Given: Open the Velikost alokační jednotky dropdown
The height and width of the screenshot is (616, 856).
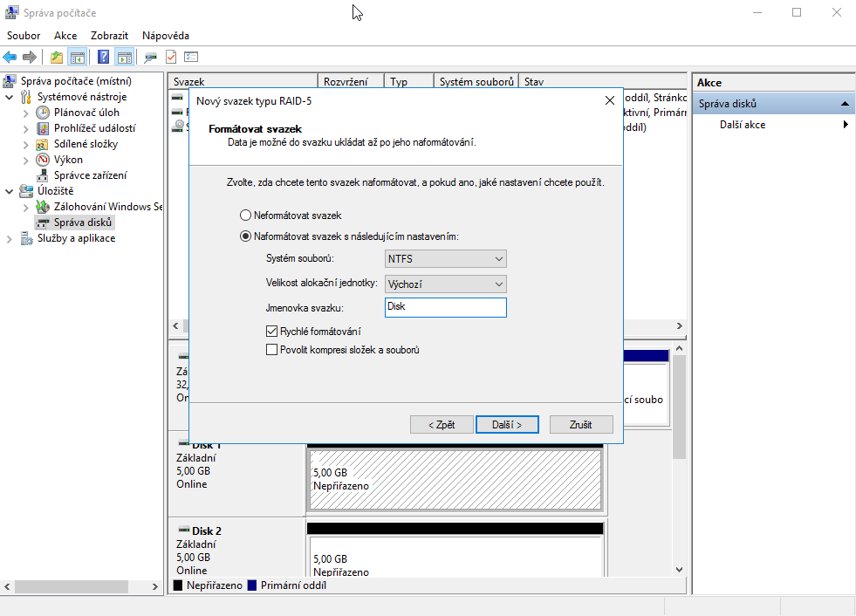Looking at the screenshot, I should pos(445,284).
